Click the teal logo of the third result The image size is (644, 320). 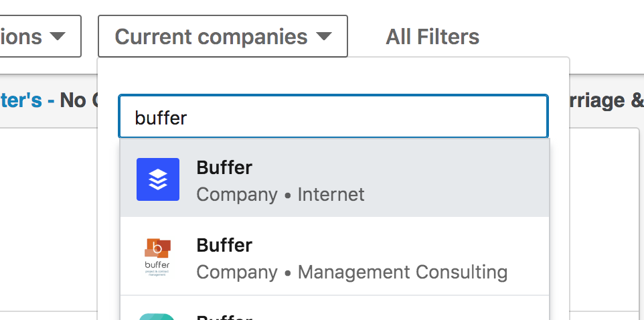(157, 317)
